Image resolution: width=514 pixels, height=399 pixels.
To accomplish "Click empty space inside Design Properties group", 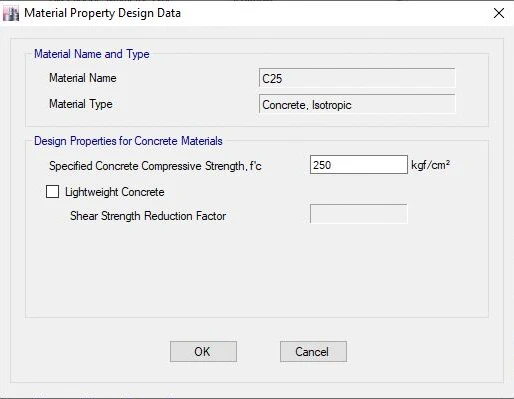I will click(257, 270).
